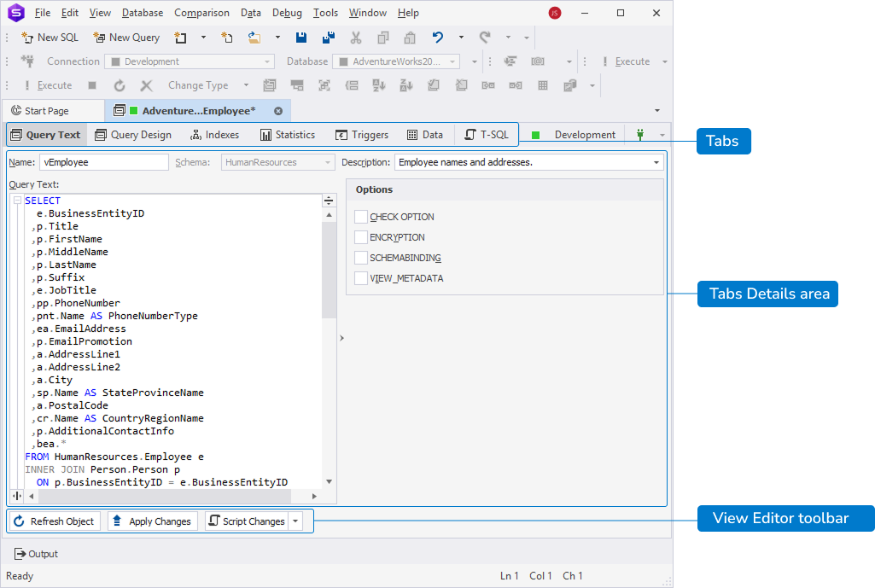This screenshot has height=588, width=875.
Task: Click the red JS user avatar
Action: (x=555, y=13)
